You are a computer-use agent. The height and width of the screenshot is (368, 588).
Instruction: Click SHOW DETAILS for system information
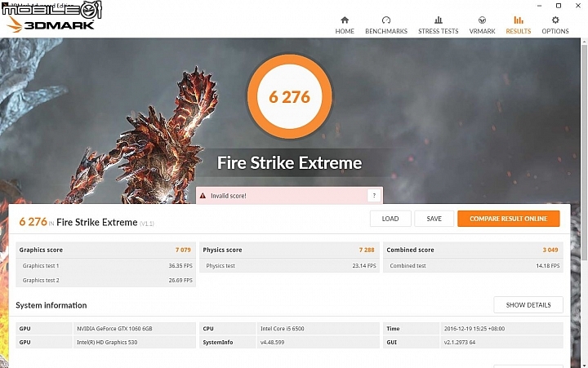coord(528,305)
